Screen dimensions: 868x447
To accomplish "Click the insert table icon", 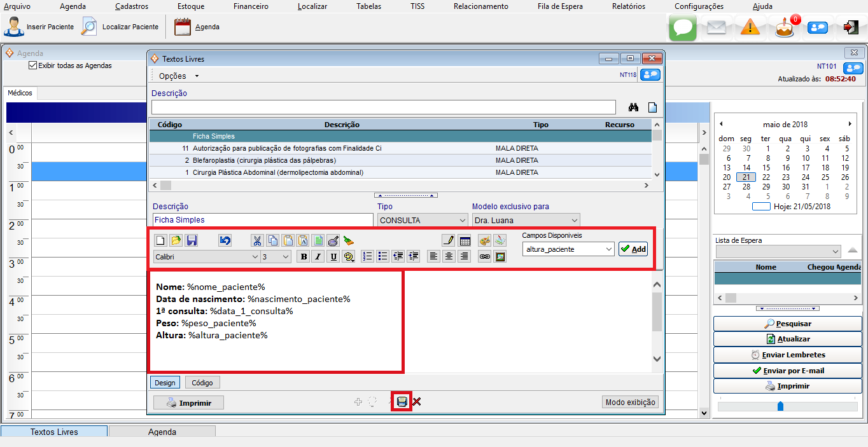I will click(x=465, y=241).
